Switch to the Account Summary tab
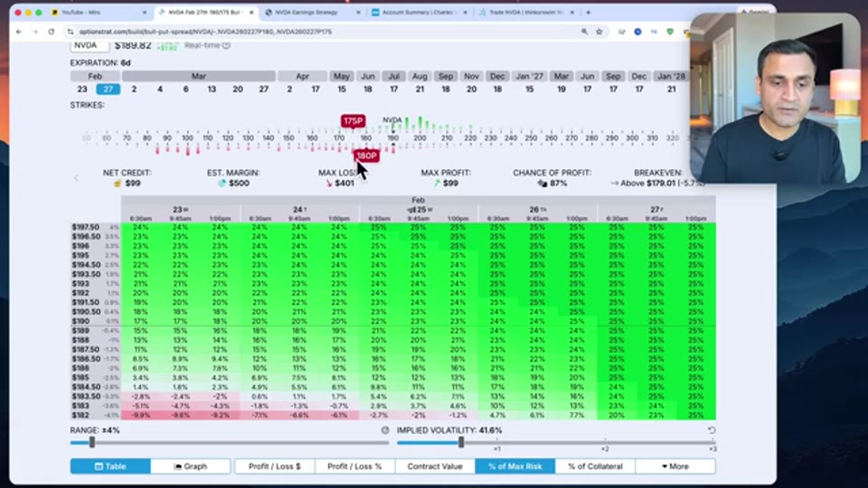The image size is (868, 488). coord(418,12)
